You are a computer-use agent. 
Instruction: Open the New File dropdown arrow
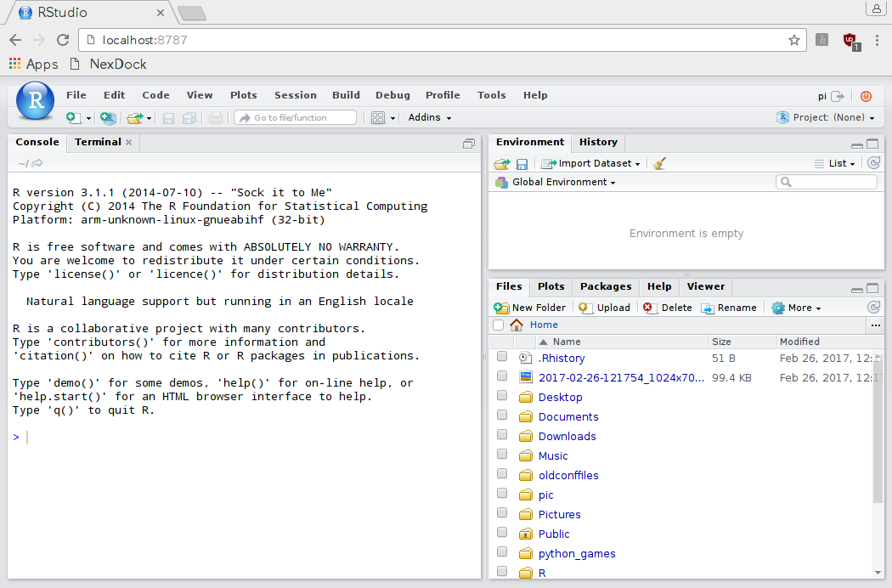pyautogui.click(x=88, y=118)
